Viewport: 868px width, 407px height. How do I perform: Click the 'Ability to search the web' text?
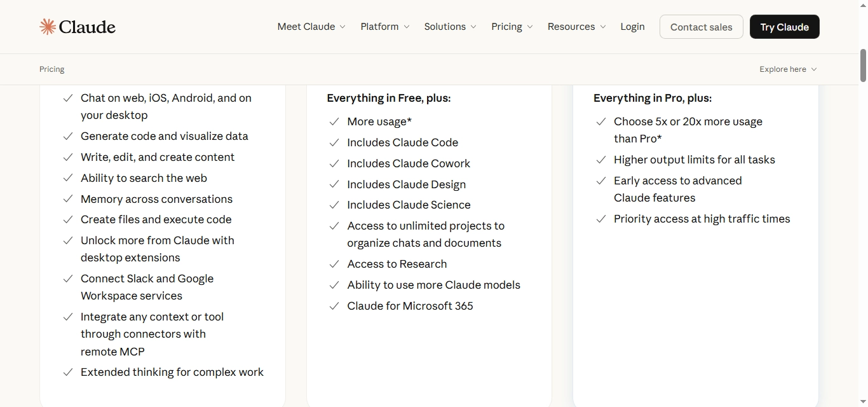(x=144, y=178)
